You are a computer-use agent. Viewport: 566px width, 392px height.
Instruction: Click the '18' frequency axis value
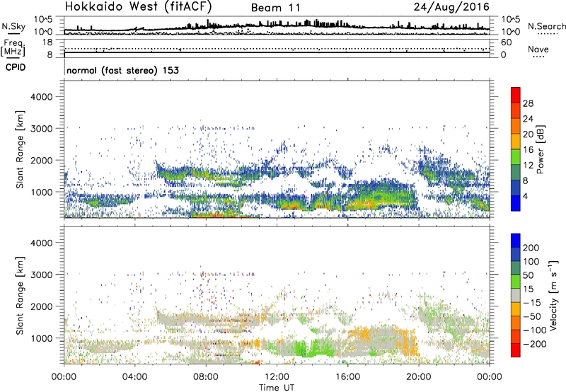tap(47, 42)
